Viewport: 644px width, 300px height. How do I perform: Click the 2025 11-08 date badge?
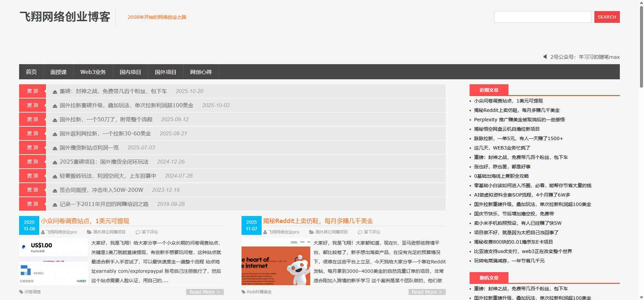(29, 225)
